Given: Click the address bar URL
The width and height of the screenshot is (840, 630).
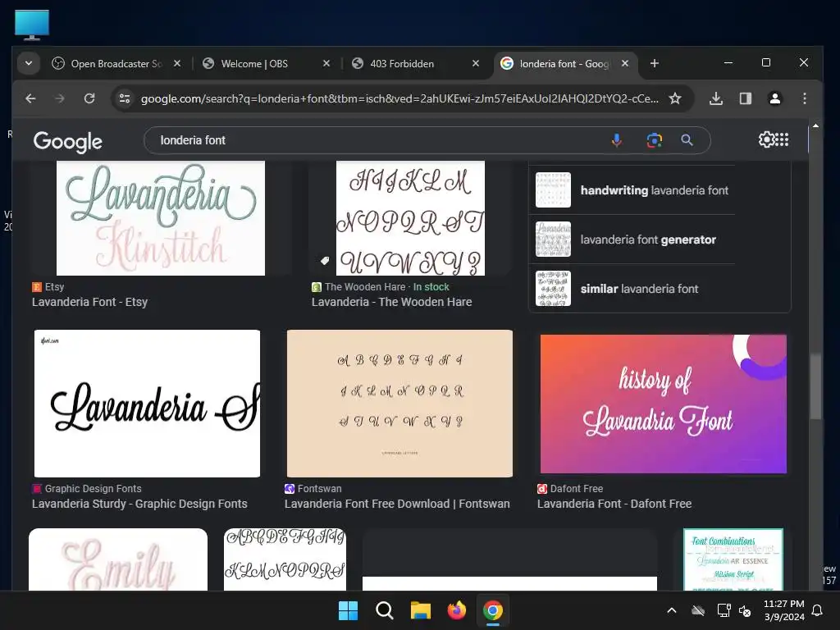Looking at the screenshot, I should (399, 98).
